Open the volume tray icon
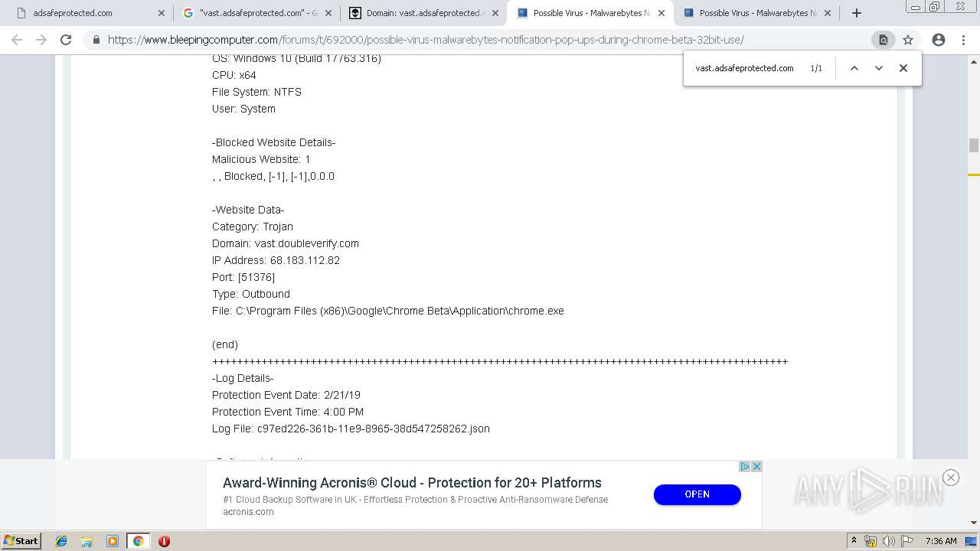 coord(888,541)
